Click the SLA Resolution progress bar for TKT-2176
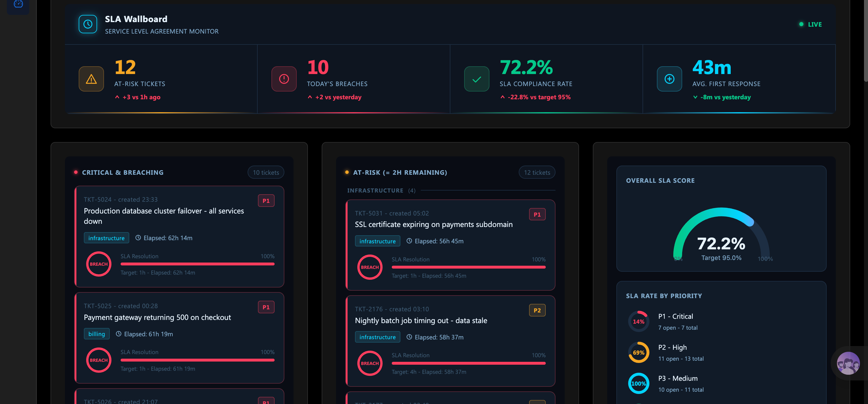868x404 pixels. [469, 363]
